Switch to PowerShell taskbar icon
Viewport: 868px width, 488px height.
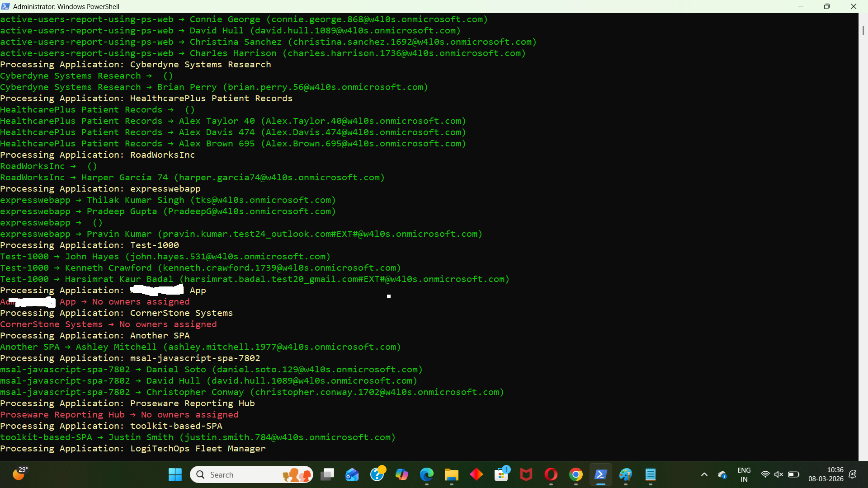click(600, 474)
